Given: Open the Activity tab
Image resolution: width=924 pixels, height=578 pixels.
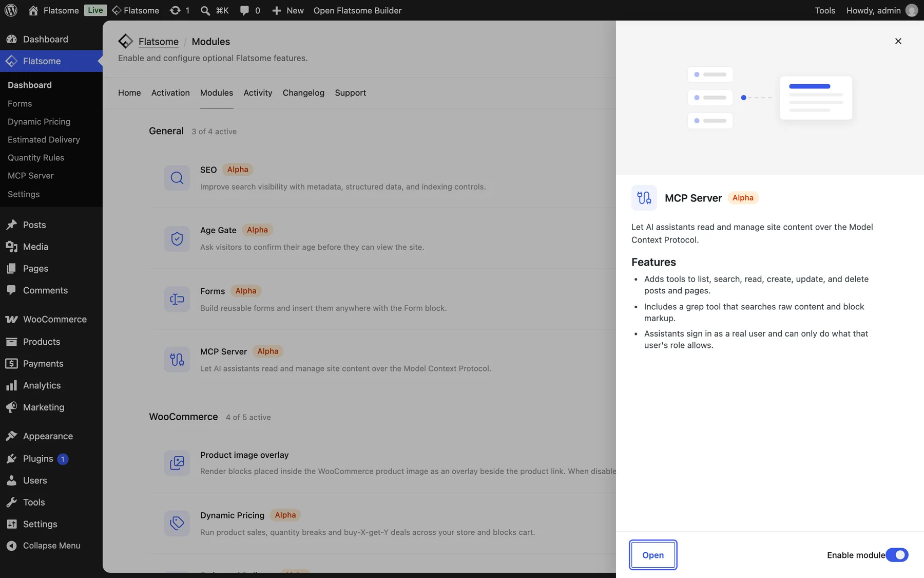Looking at the screenshot, I should (x=258, y=92).
